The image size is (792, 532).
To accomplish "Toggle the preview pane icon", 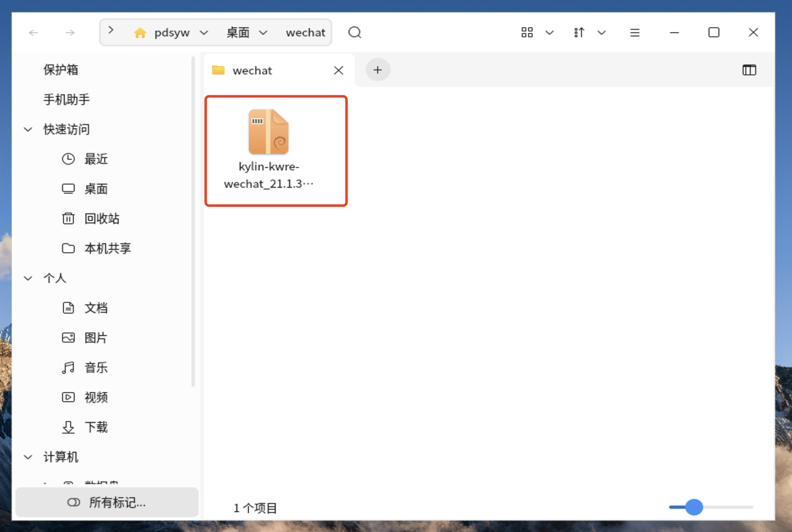I will [x=749, y=70].
